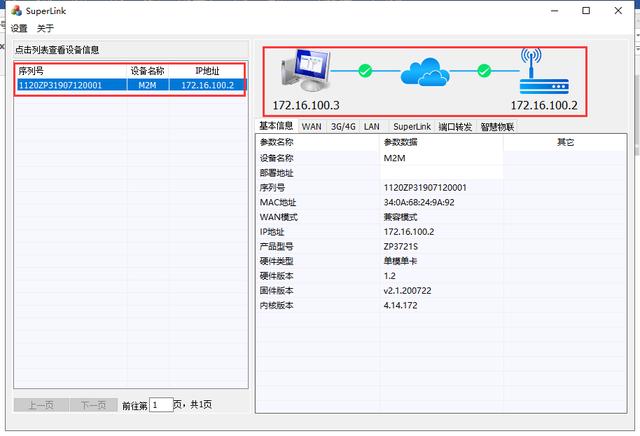The height and width of the screenshot is (436, 640).
Task: Click the green checkmark next to computer
Action: [x=365, y=71]
